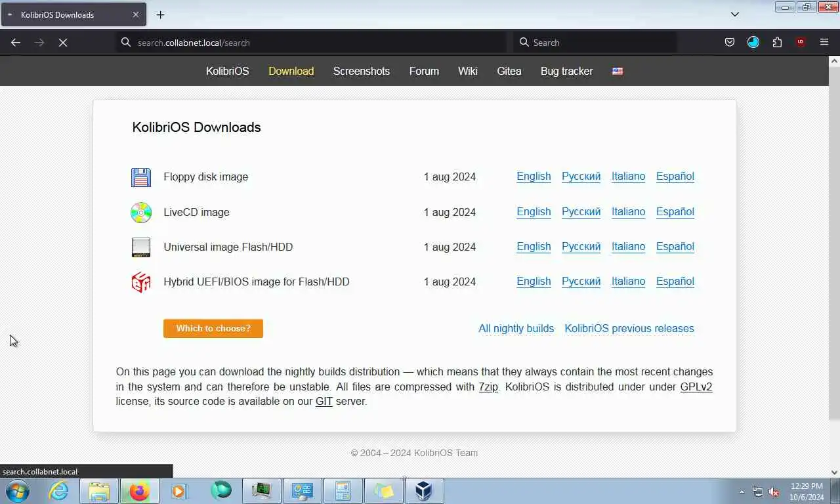Click the KolibriOS Downloads heading
Image resolution: width=840 pixels, height=504 pixels.
(196, 127)
